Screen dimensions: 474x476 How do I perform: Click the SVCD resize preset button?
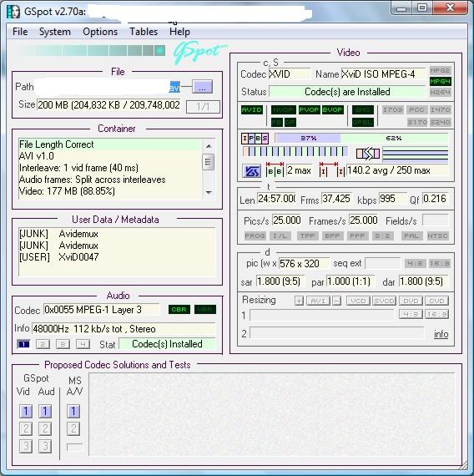[384, 301]
